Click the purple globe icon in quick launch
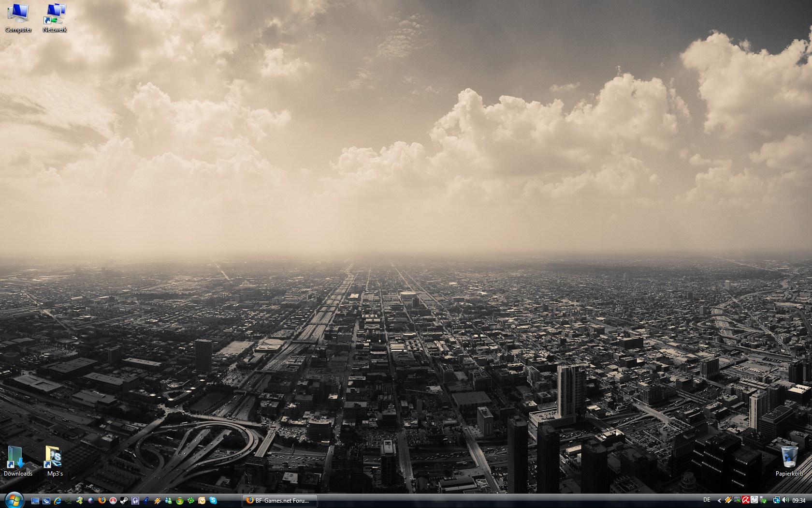 click(91, 501)
